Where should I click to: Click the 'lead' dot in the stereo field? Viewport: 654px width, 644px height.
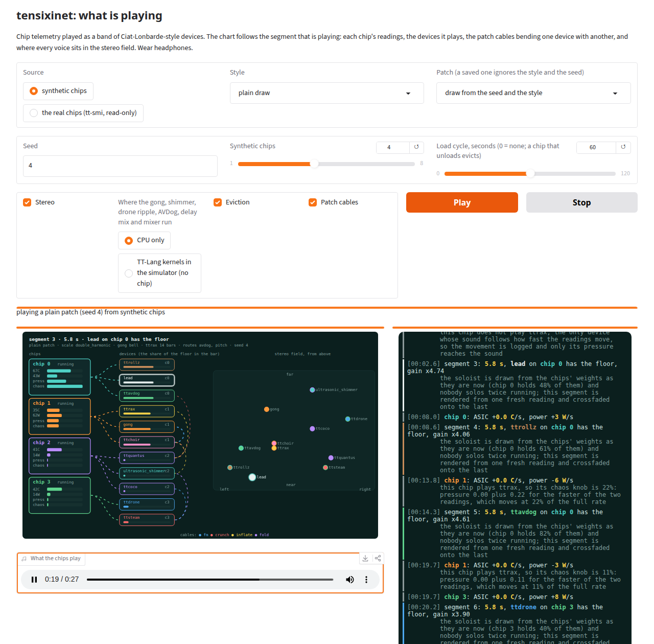click(x=252, y=477)
